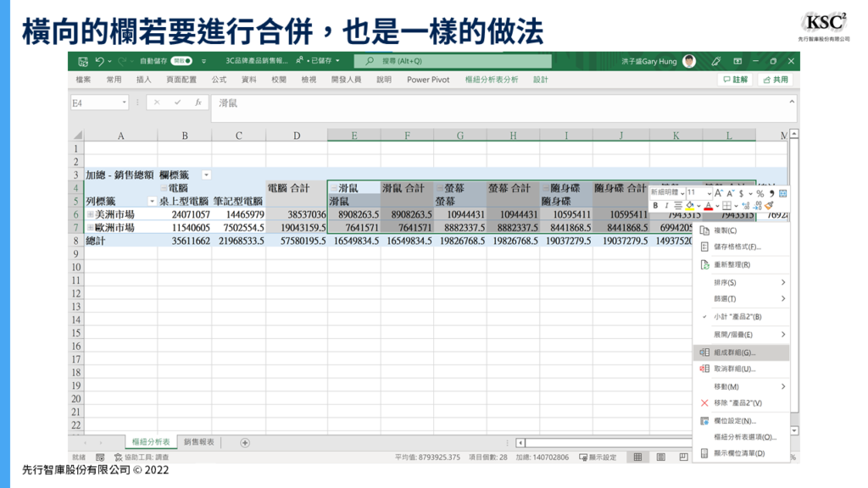Image resolution: width=868 pixels, height=488 pixels.
Task: Click the Enter checkmark in formula bar
Action: 177,103
